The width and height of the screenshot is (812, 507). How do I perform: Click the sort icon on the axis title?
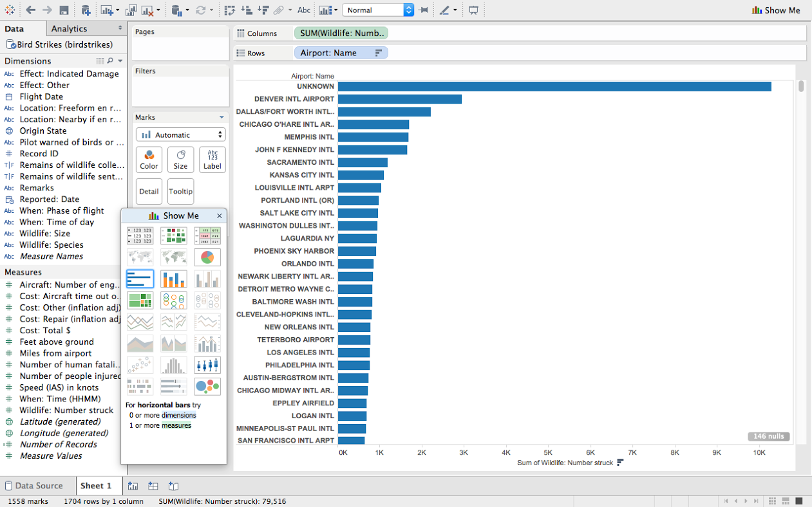click(x=620, y=462)
